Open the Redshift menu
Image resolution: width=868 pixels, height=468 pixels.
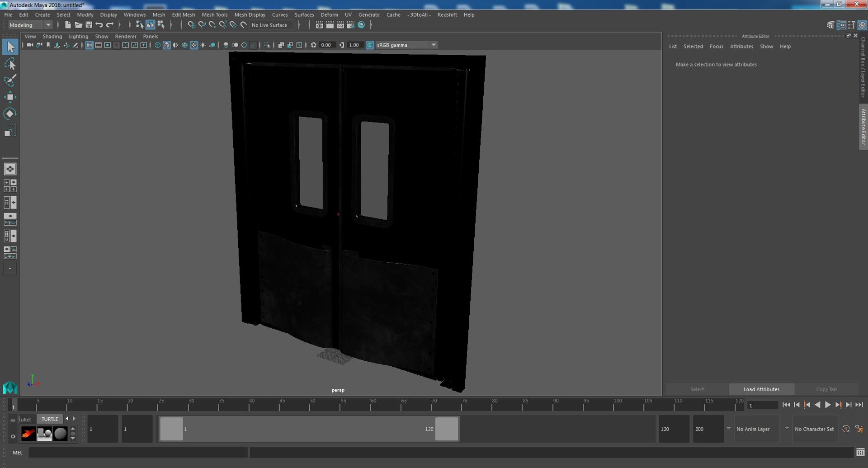pos(447,14)
